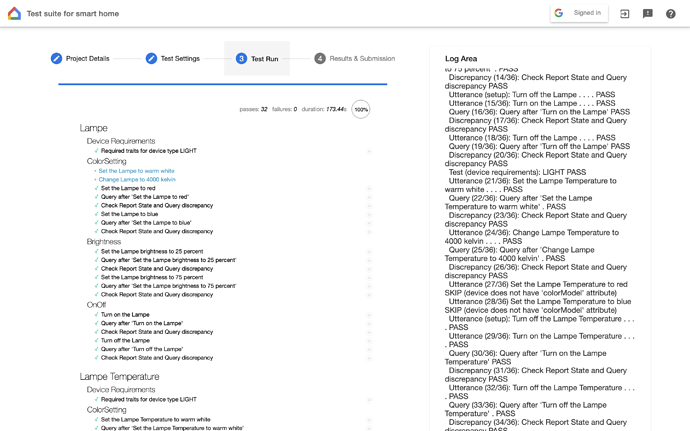Click 'passes: 32' summary text
Screen dimensions: 690x431
coord(253,109)
